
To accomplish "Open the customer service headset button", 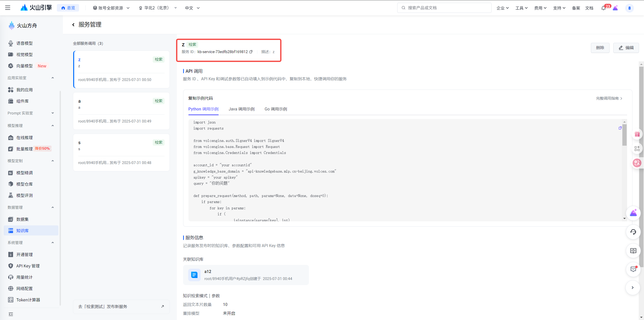I will click(x=633, y=232).
